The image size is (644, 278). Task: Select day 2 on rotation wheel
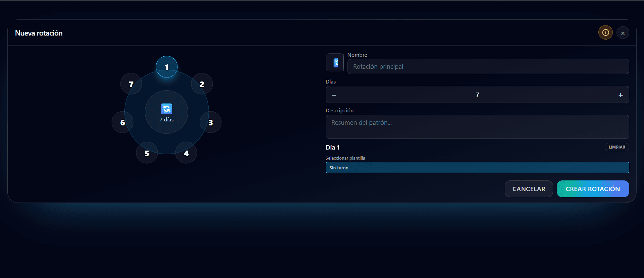point(202,84)
